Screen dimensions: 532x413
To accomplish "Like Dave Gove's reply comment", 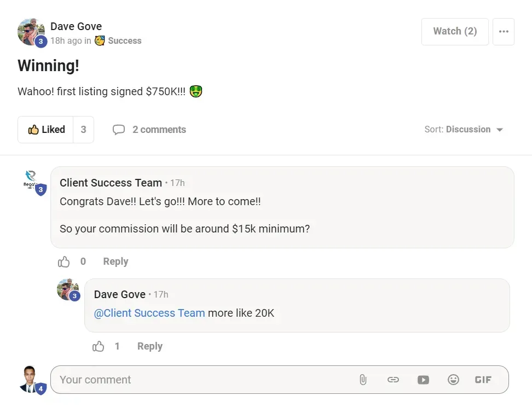I will [x=99, y=346].
